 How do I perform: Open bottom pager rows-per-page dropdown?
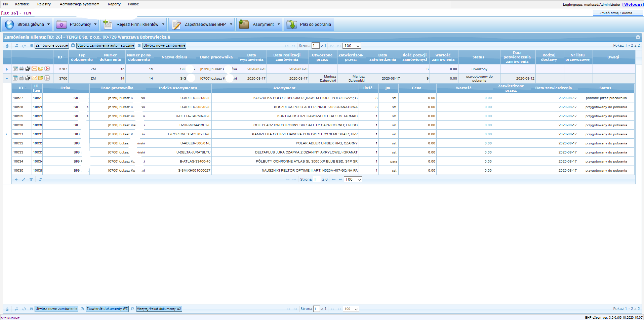[x=351, y=309]
